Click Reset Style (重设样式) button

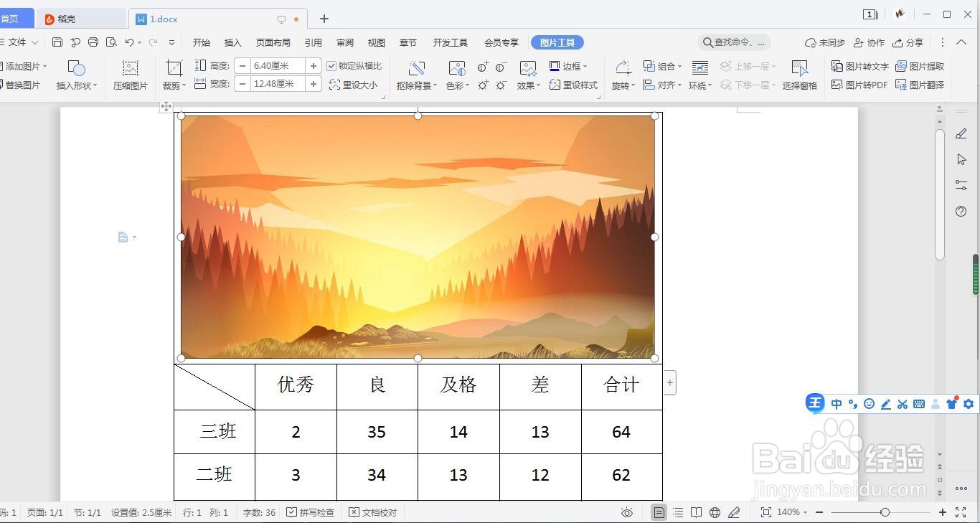tap(573, 85)
